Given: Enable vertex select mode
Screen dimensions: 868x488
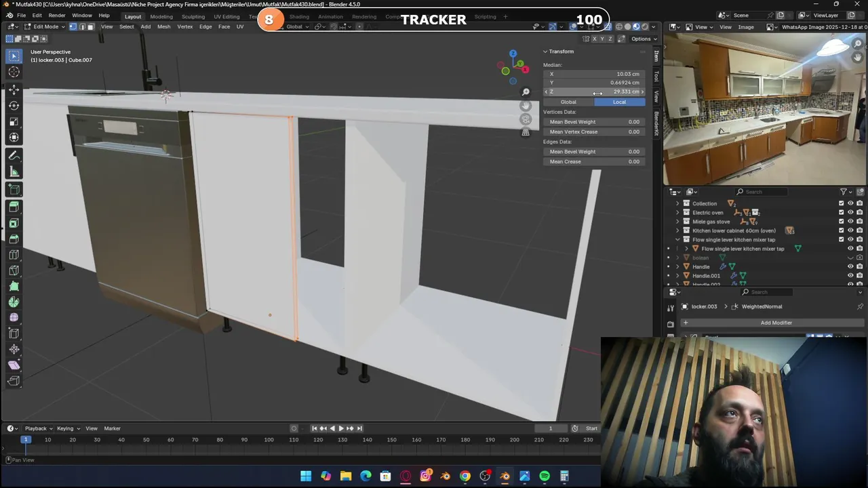Looking at the screenshot, I should coord(73,26).
